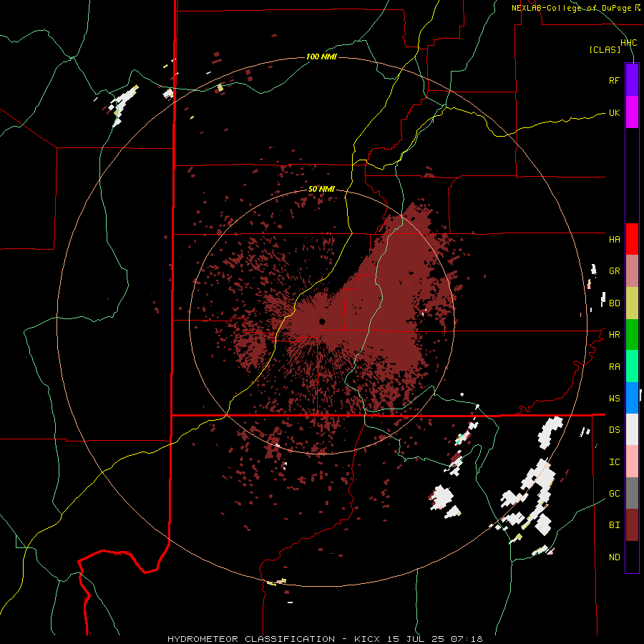Click the WS blue legend swatch
Image resolution: width=644 pixels, height=644 pixels.
pos(632,398)
